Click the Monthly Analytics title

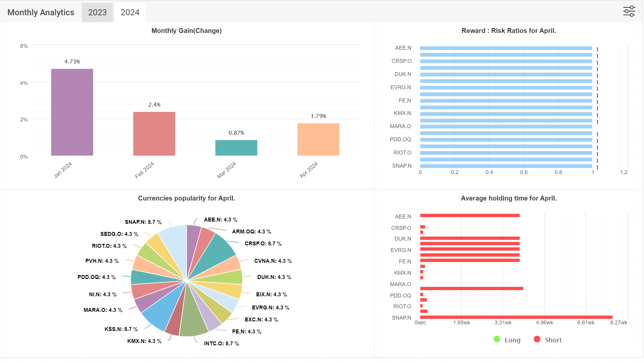point(41,12)
